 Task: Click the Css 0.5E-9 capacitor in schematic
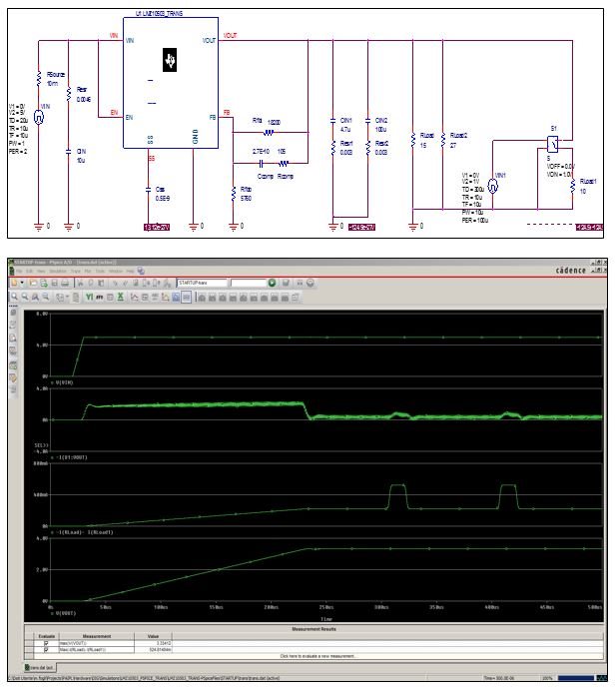tap(149, 190)
